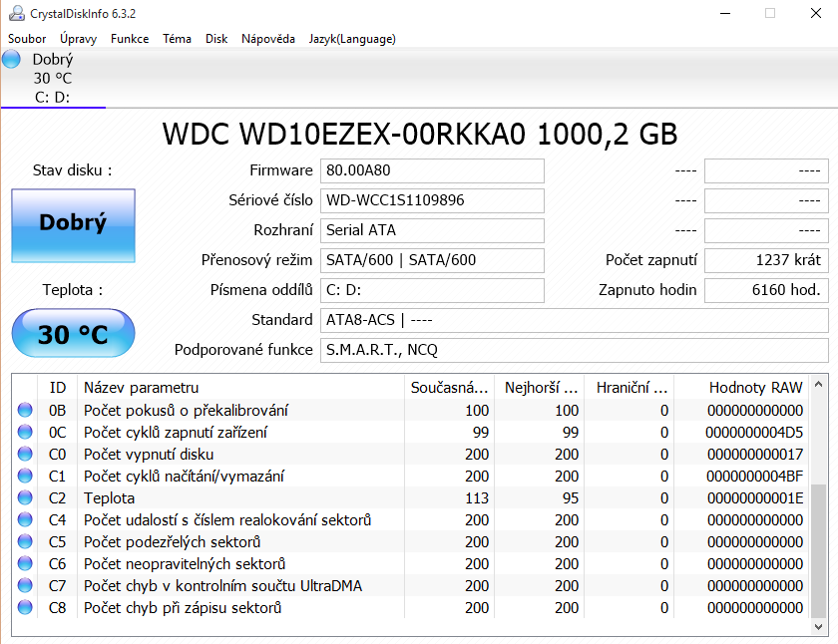Click status orb for row 0B Počet pokusů o překalibrování
838x644 pixels.
25,410
